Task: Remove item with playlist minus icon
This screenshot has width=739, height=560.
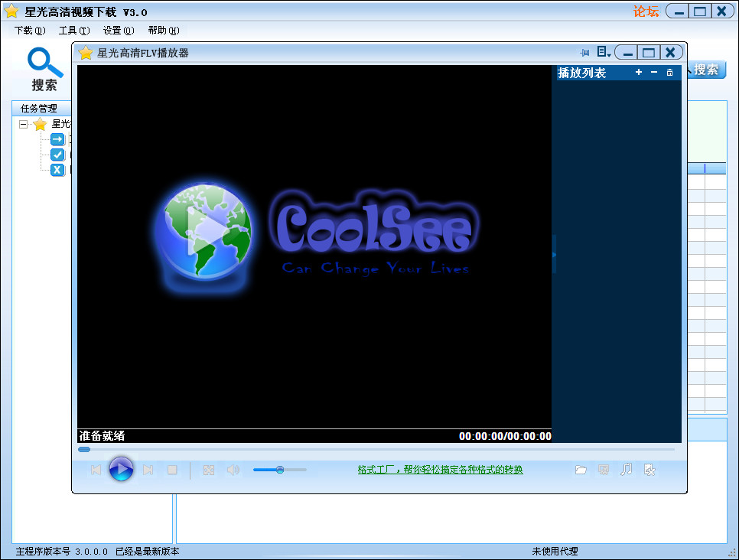Action: click(x=654, y=73)
